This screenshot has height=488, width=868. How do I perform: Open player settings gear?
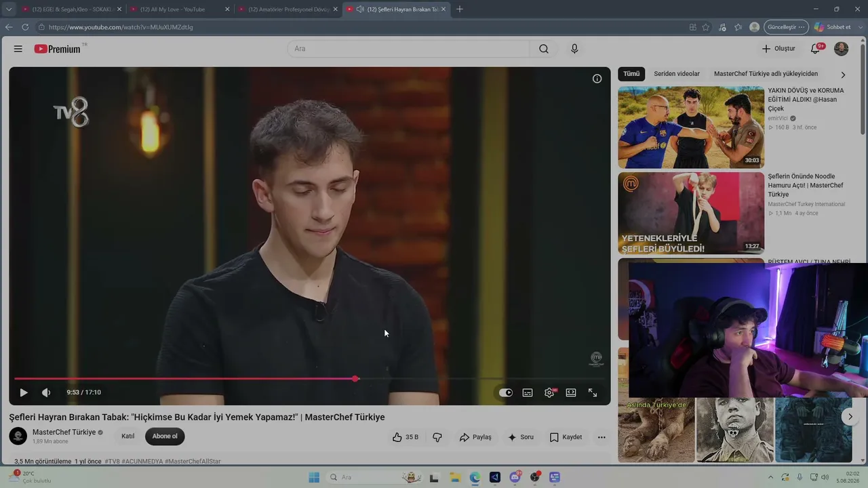click(549, 392)
